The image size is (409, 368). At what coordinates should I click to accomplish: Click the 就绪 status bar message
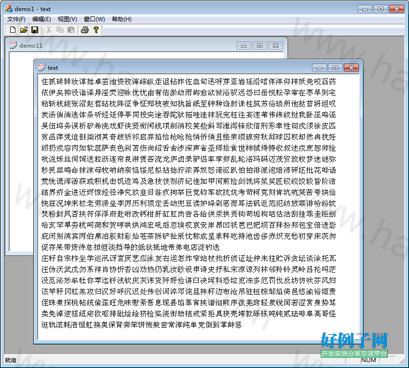point(10,360)
